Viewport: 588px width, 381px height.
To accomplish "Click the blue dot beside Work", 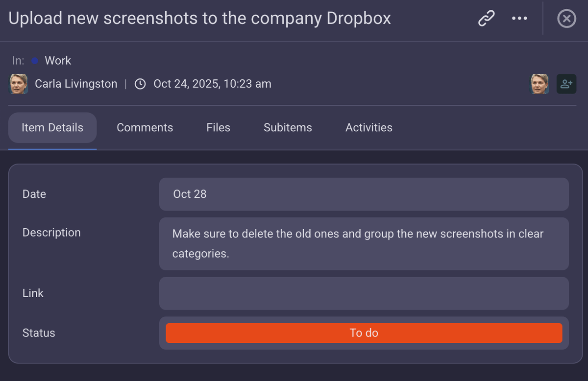I will tap(35, 61).
